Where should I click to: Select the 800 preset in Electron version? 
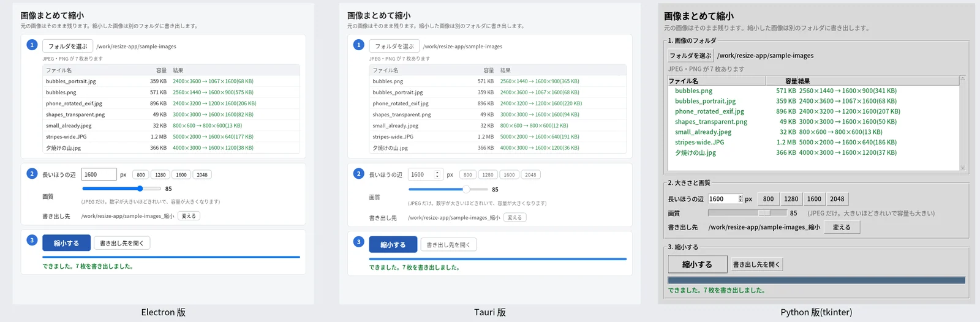(x=141, y=175)
